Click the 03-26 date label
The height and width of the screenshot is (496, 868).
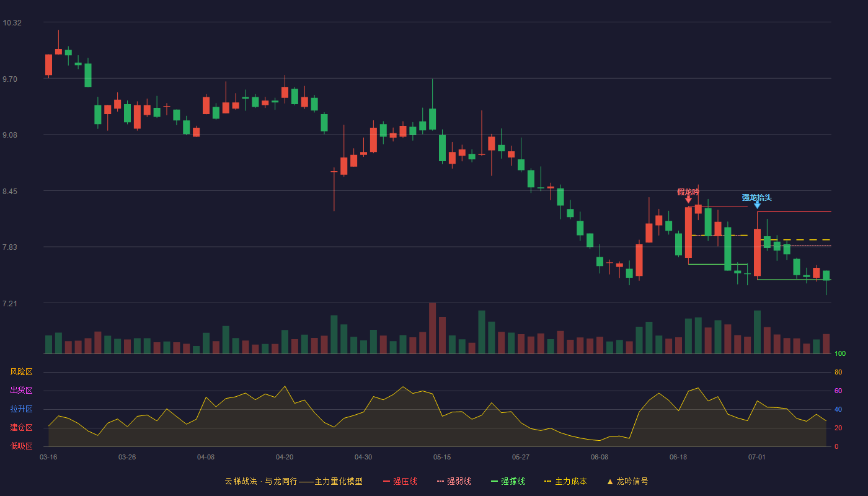pos(127,457)
